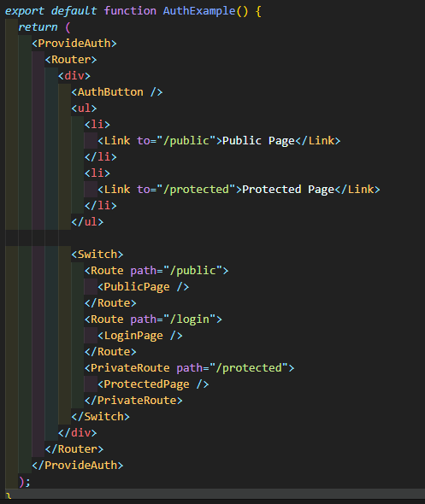Click the 'Public Page' link text
Image resolution: width=425 pixels, height=504 pixels.
(x=258, y=141)
